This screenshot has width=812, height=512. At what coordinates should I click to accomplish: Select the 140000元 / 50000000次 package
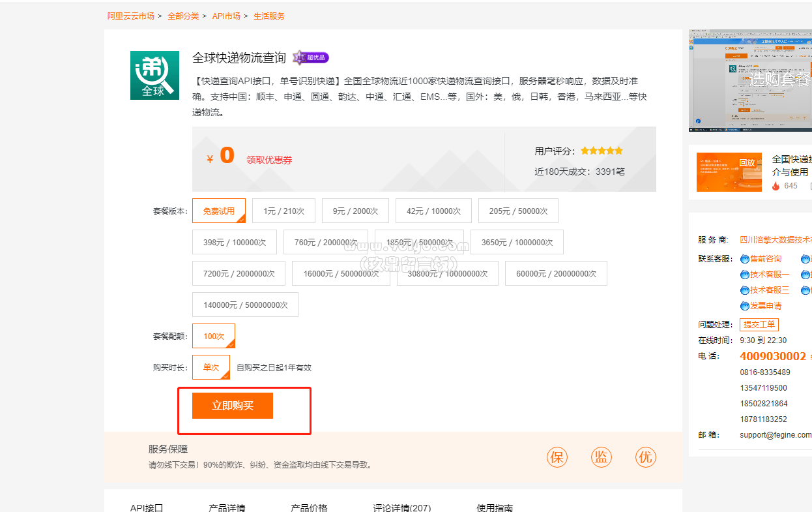click(245, 305)
